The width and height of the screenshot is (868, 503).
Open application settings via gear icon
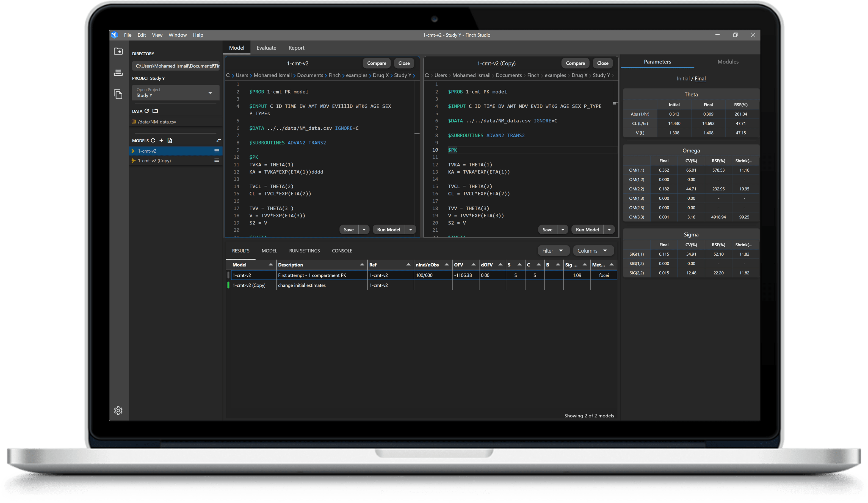click(118, 410)
